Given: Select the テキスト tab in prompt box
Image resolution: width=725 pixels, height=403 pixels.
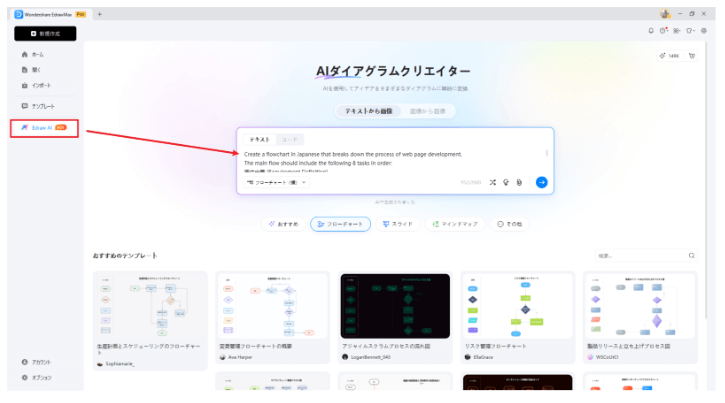Looking at the screenshot, I should pyautogui.click(x=258, y=139).
